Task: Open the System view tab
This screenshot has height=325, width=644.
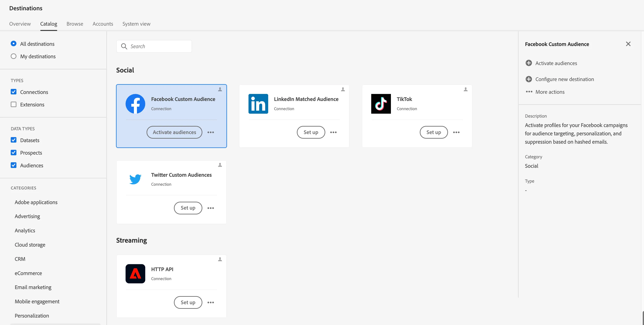Action: point(136,24)
